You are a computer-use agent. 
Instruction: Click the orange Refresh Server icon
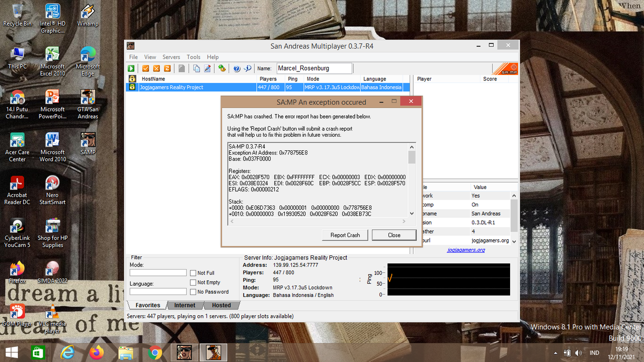pos(168,68)
